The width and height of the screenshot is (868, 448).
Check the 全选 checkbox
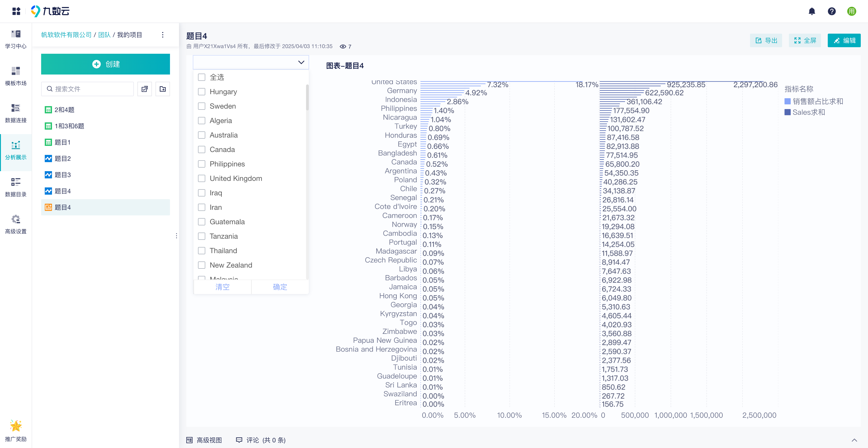[201, 77]
